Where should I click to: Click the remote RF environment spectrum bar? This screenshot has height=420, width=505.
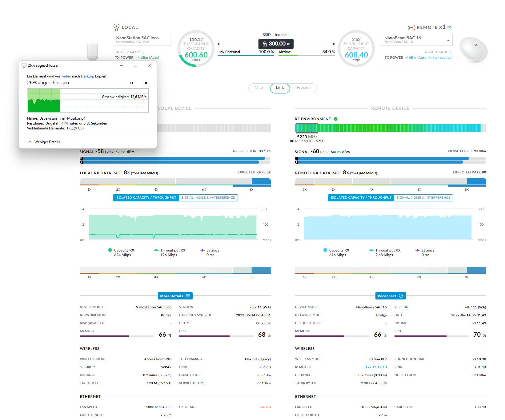tap(388, 128)
